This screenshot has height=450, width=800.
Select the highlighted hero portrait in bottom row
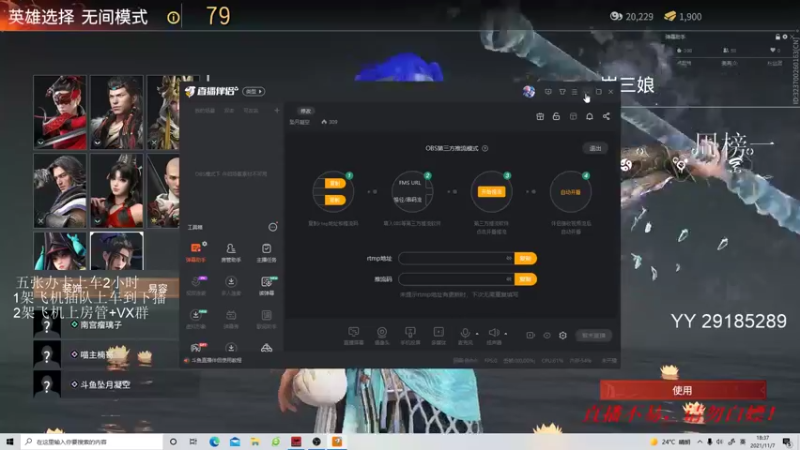[x=117, y=251]
